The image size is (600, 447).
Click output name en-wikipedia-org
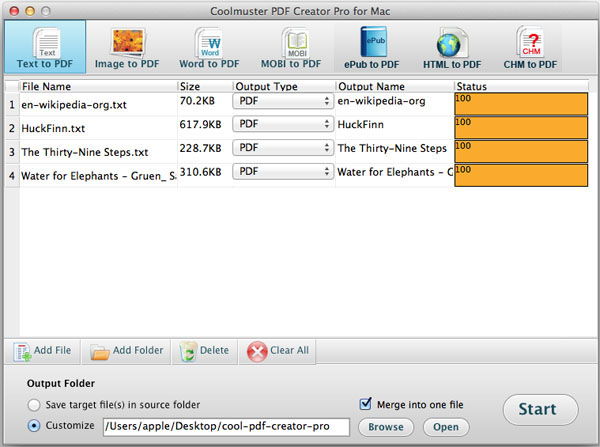(382, 101)
